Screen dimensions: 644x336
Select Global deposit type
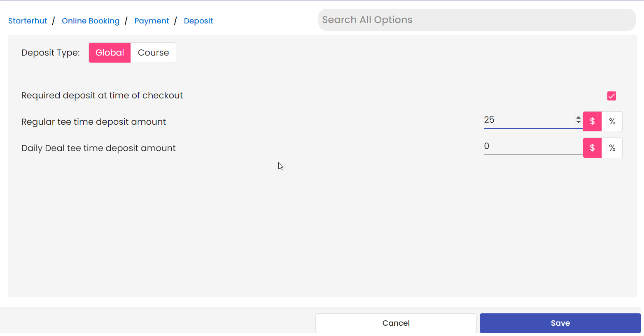(110, 53)
